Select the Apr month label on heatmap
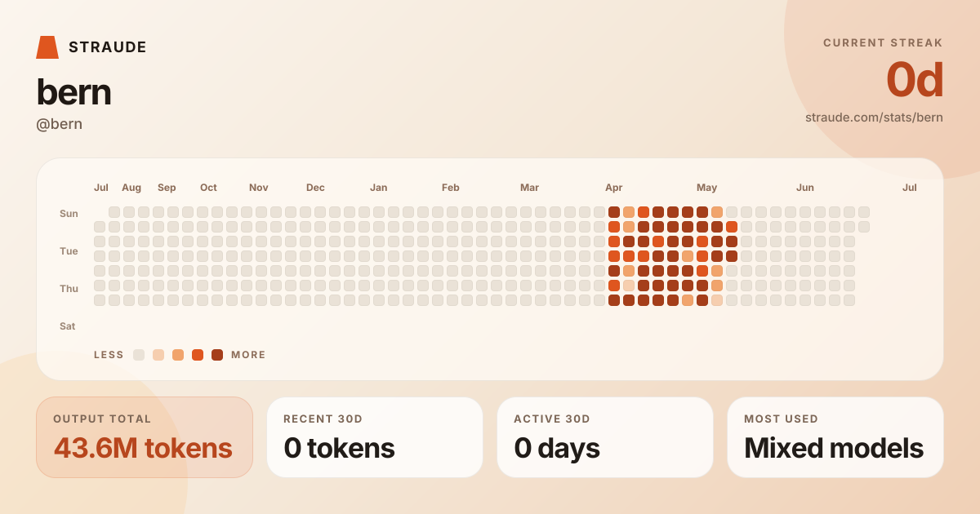This screenshot has height=514, width=980. pos(614,188)
